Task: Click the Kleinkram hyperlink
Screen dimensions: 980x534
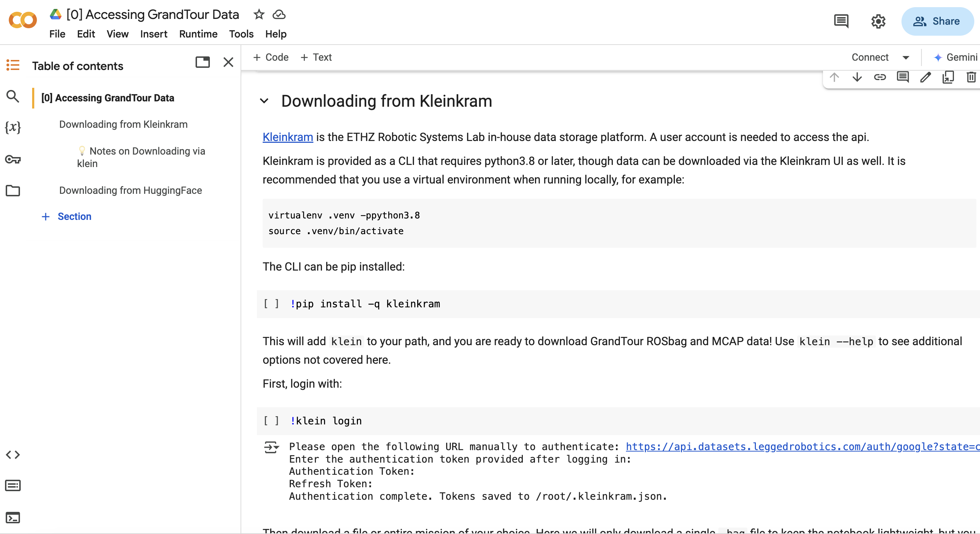Action: [288, 137]
